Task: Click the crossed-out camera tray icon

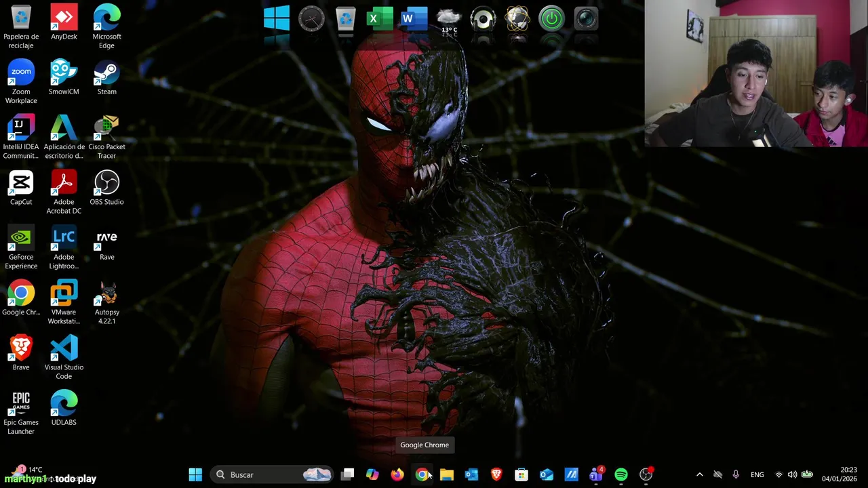Action: 717,474
